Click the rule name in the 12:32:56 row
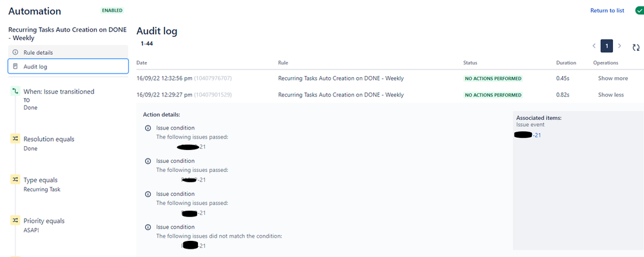The height and width of the screenshot is (257, 644). pyautogui.click(x=341, y=79)
